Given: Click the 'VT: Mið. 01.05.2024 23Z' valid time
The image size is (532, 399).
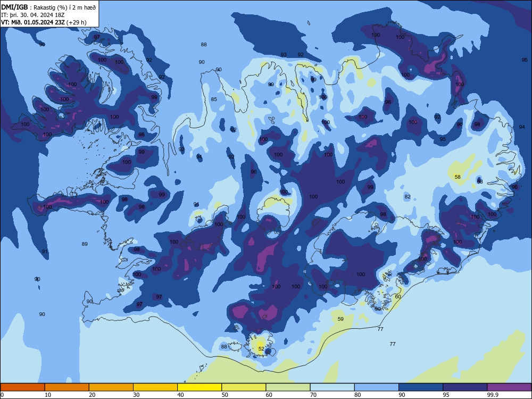Looking at the screenshot, I should point(33,22).
